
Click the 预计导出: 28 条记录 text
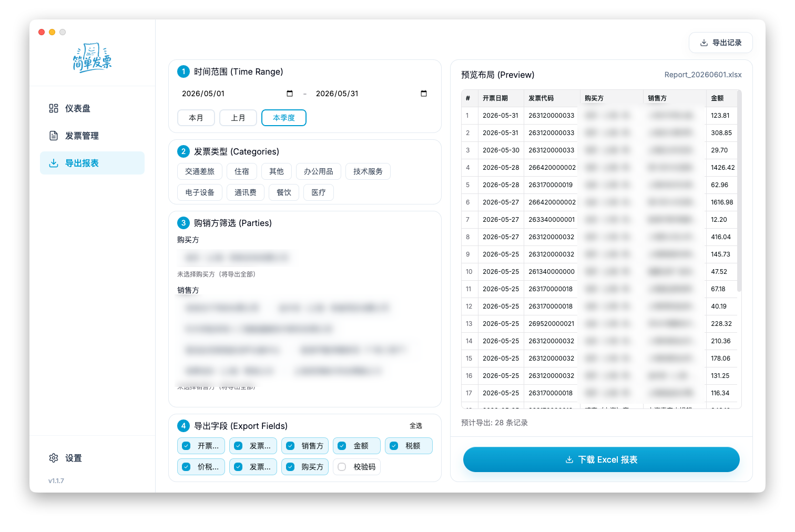494,423
